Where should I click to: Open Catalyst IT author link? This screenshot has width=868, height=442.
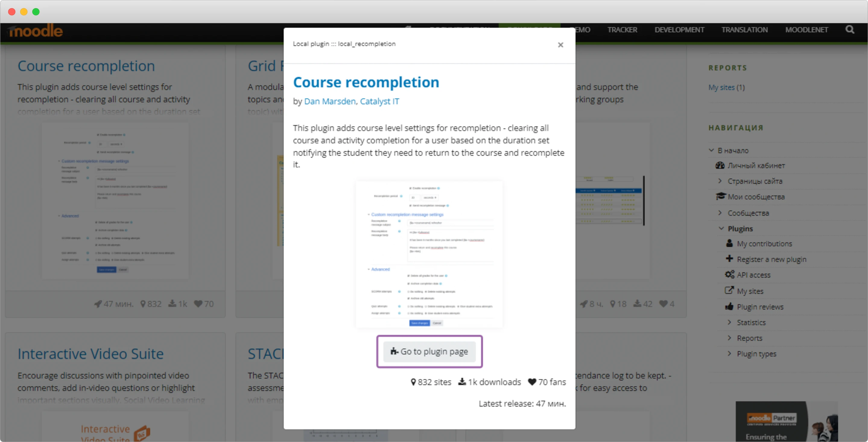(x=379, y=101)
